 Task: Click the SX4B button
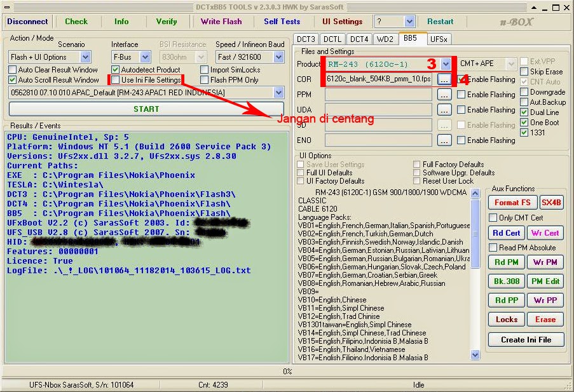pyautogui.click(x=551, y=203)
